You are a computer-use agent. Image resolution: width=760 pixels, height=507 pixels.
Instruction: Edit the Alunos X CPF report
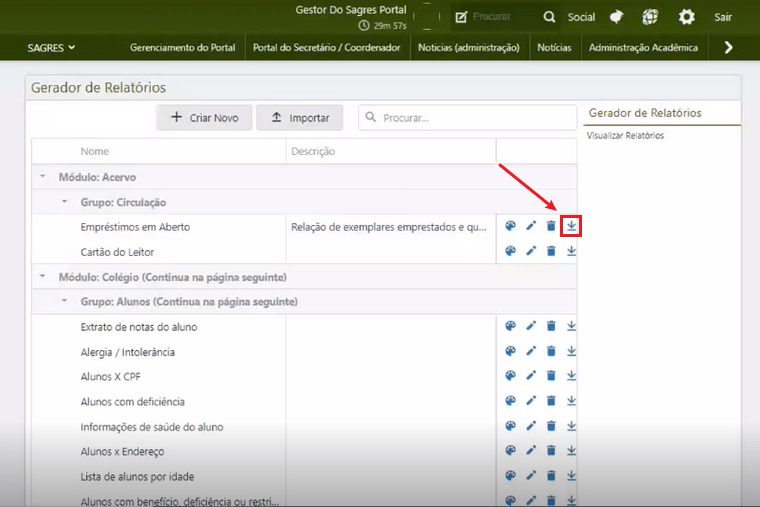(531, 376)
